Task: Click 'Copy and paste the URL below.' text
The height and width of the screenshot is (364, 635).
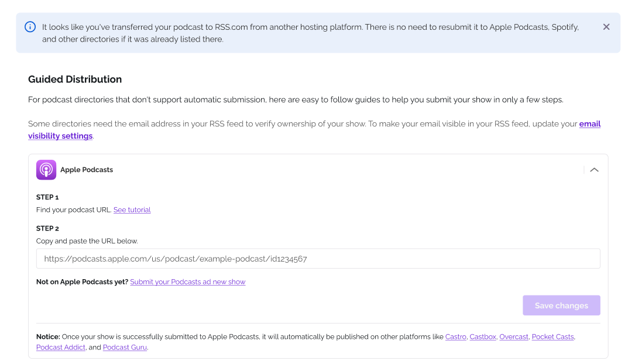Action: tap(87, 241)
